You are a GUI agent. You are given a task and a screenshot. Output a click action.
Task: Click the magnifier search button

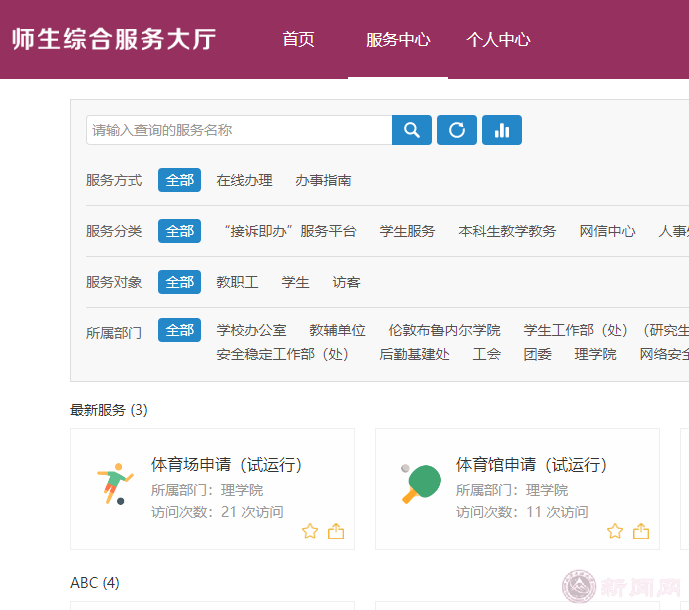pos(412,130)
